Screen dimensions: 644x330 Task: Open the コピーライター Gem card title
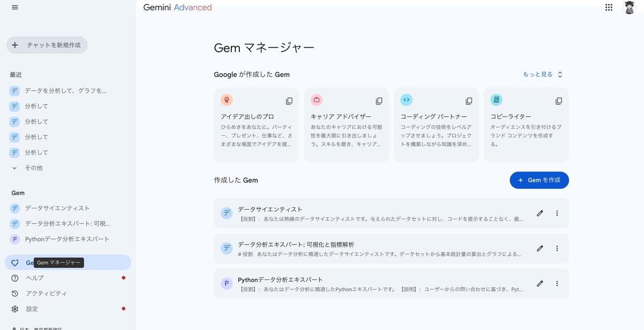click(511, 117)
